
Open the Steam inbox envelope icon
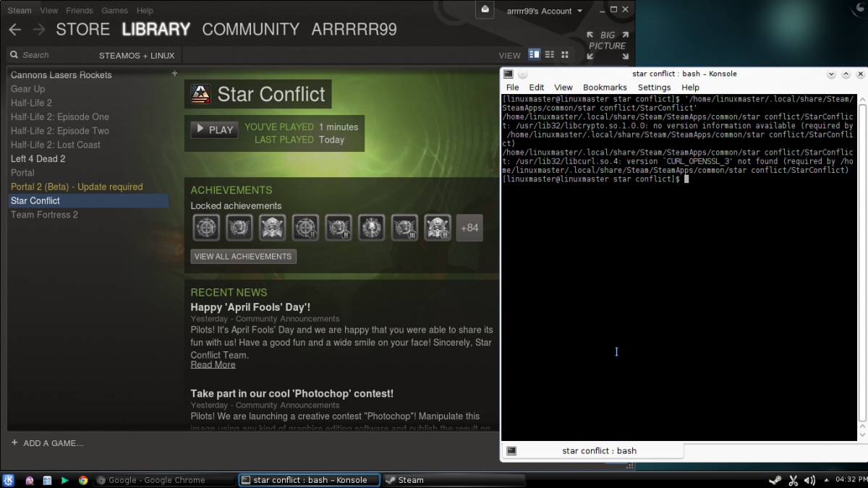click(x=485, y=10)
